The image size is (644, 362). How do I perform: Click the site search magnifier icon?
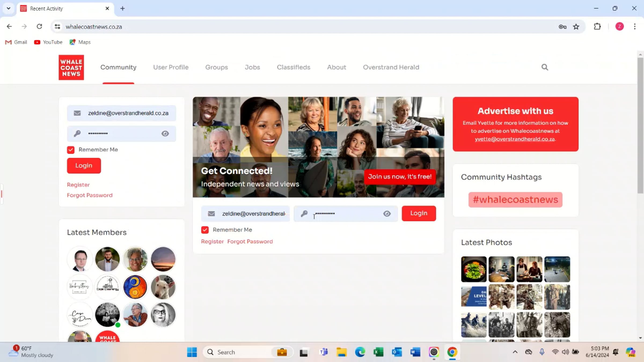pyautogui.click(x=544, y=67)
